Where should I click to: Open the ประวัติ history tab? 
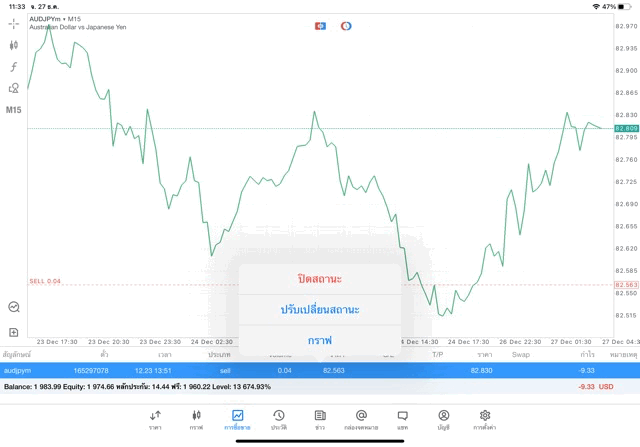coord(278,419)
